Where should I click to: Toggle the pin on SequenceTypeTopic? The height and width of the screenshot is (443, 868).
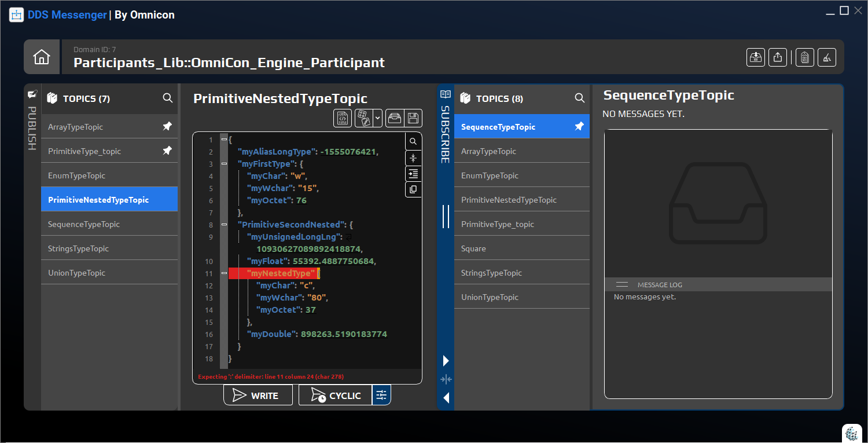coord(579,126)
